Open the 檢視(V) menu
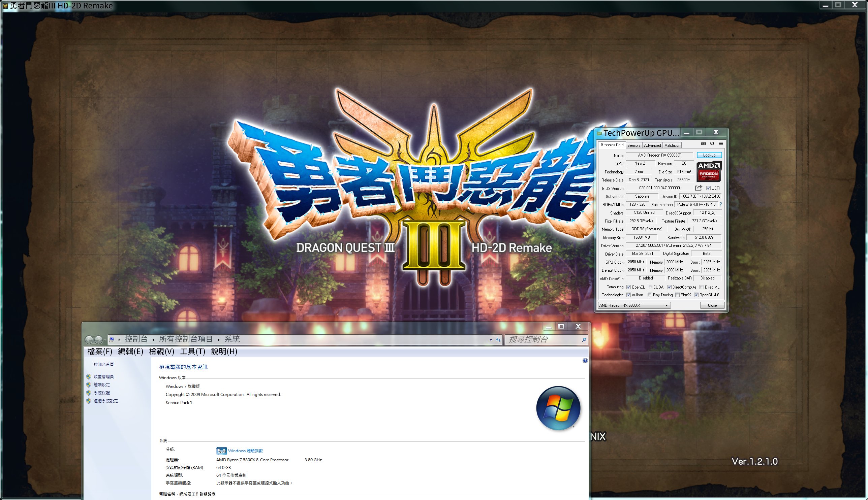Viewport: 868px width, 500px height. coord(161,351)
